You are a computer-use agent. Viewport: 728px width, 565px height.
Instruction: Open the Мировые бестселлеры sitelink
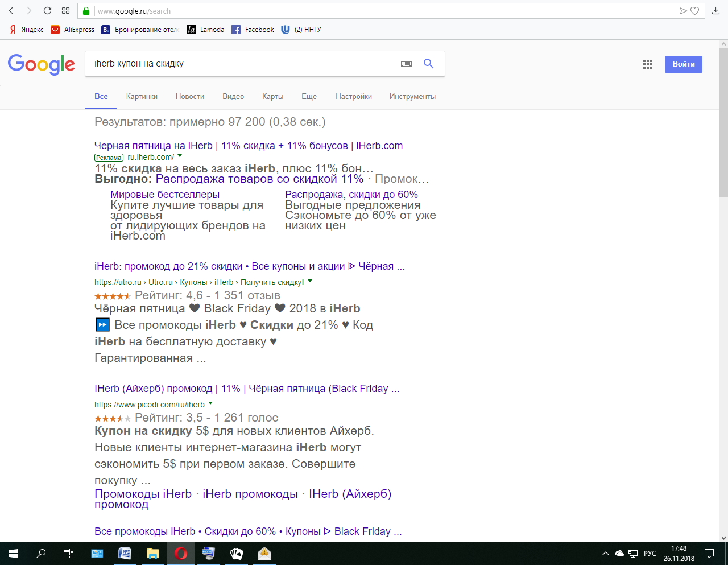pyautogui.click(x=165, y=195)
